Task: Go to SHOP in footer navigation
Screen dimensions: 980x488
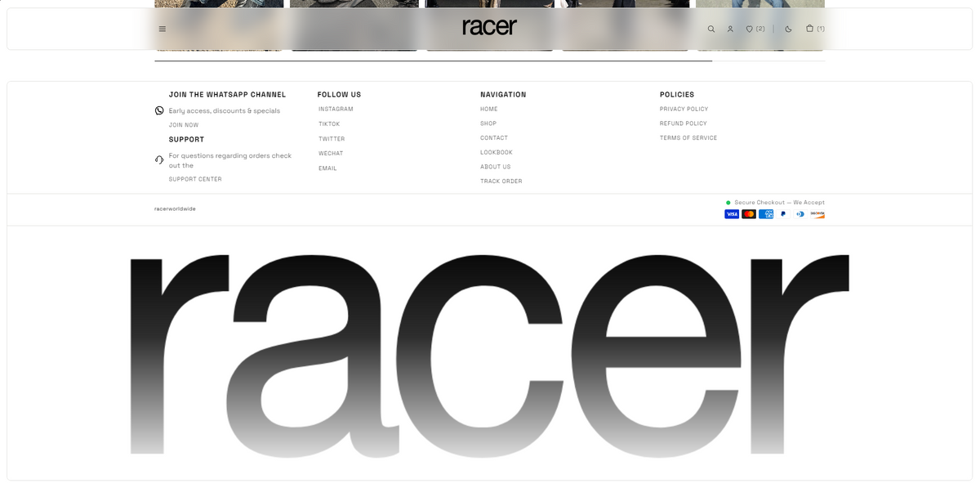Action: 488,123
